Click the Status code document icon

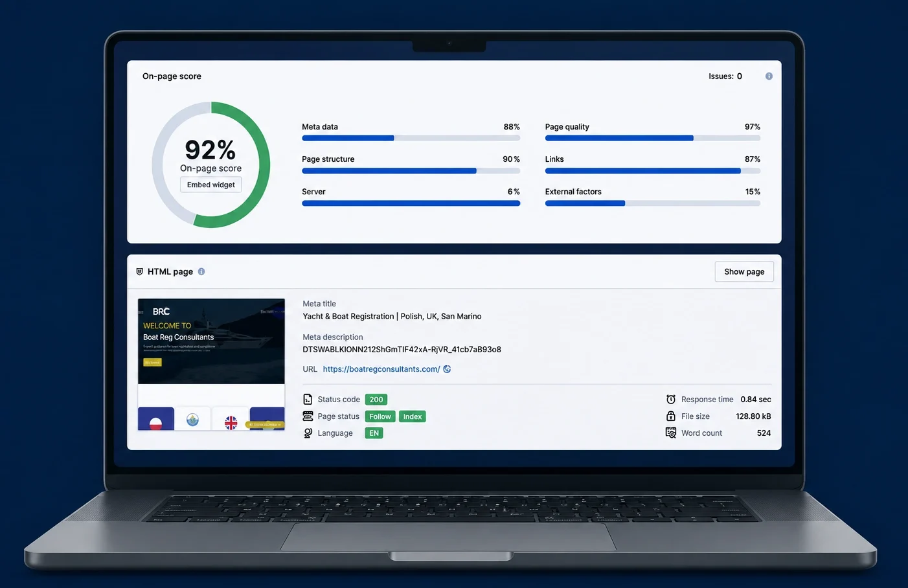[x=308, y=400]
